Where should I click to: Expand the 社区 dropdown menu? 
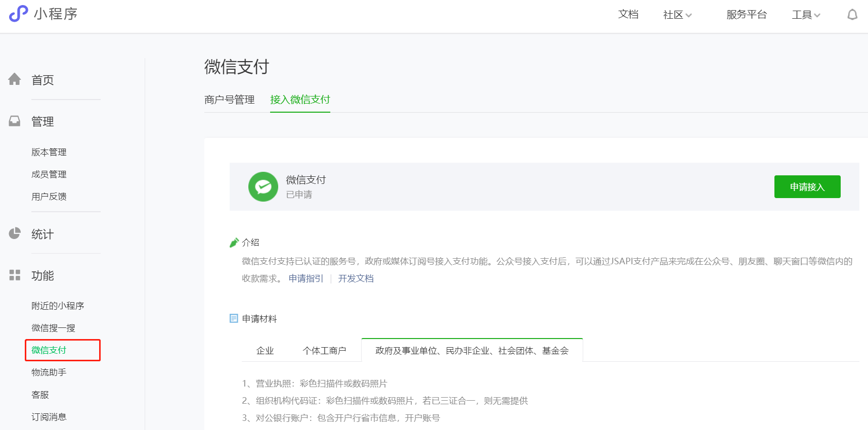point(677,15)
